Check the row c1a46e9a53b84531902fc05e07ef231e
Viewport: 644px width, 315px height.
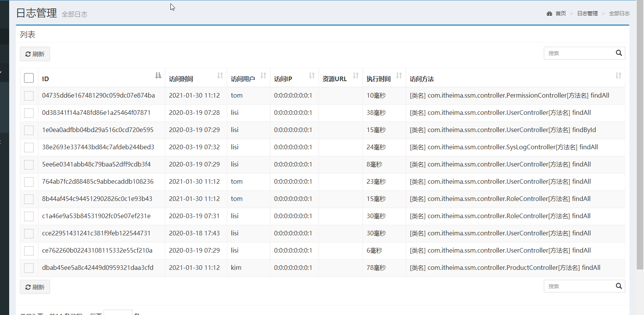point(29,216)
